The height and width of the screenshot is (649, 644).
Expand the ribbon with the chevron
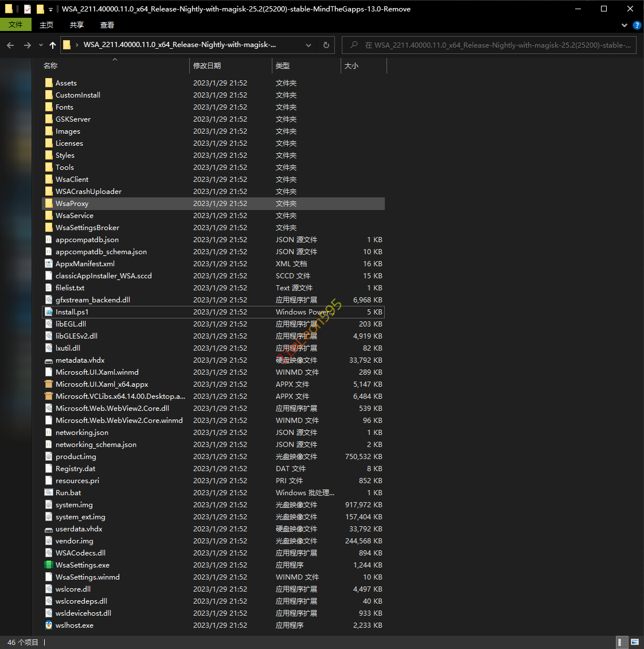[x=625, y=25]
